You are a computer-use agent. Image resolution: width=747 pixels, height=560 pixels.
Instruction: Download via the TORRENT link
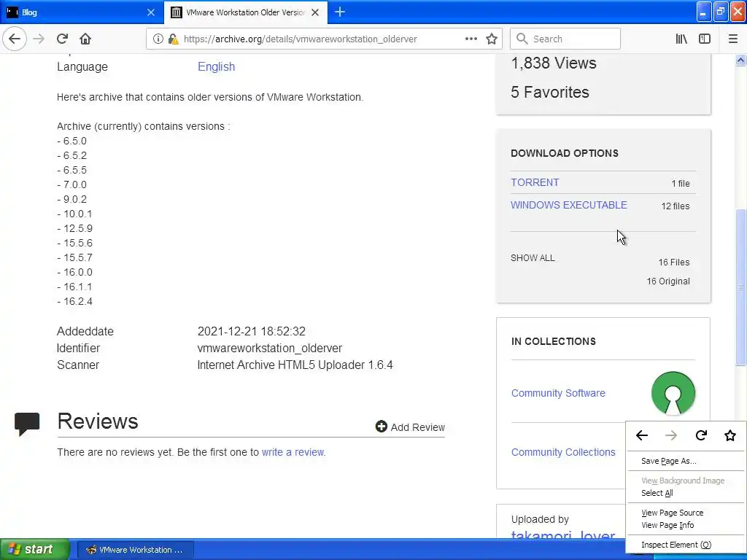coord(535,182)
